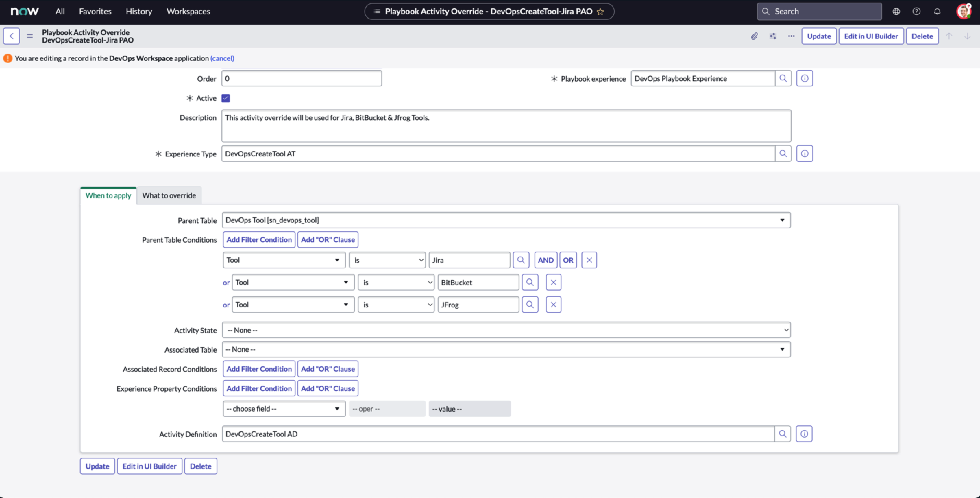Open the Favorites menu
980x498 pixels.
[x=95, y=11]
